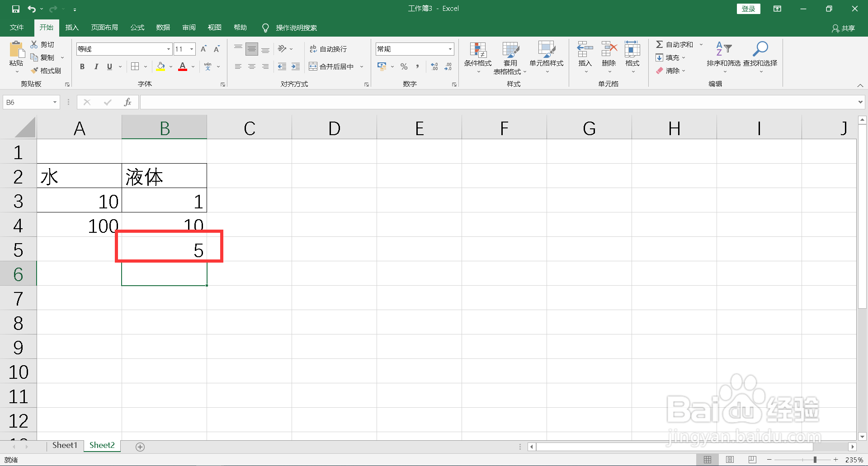868x466 pixels.
Task: Click the text orientation icon
Action: pos(283,49)
